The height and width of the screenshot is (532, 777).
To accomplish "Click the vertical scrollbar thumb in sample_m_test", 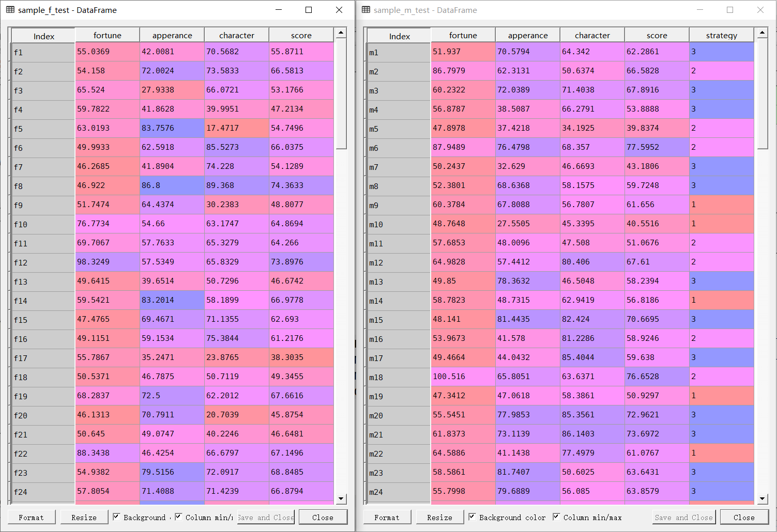I will click(763, 93).
